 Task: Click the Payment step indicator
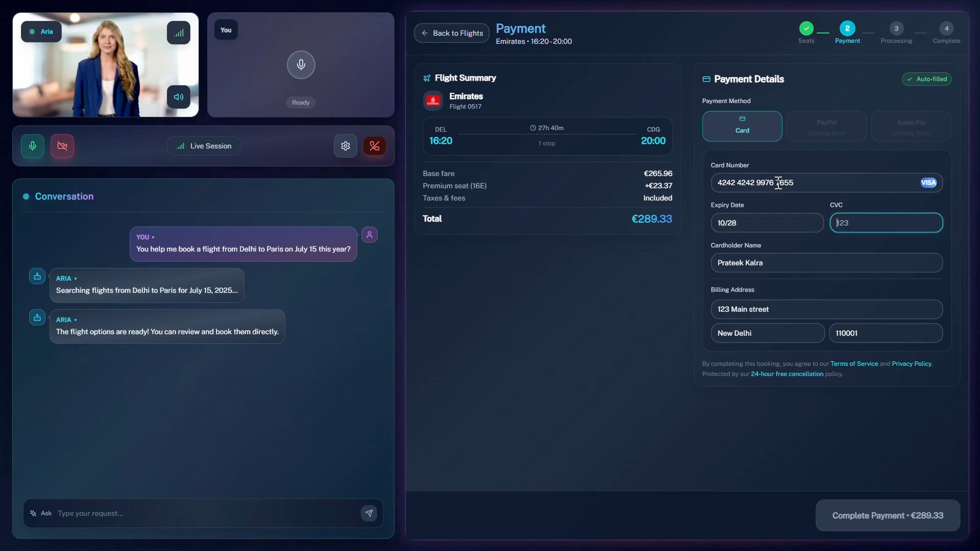847,29
